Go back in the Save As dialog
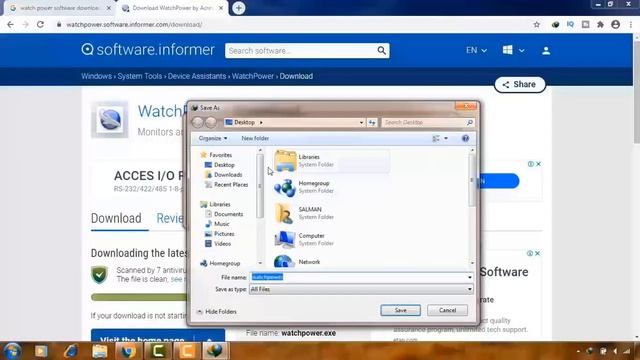The image size is (640, 360). coord(198,122)
